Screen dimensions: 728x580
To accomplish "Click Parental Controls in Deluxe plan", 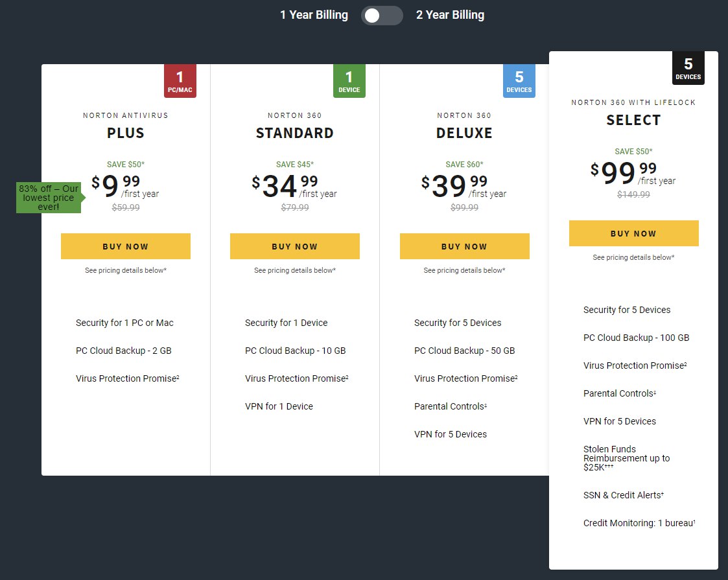I will point(451,406).
